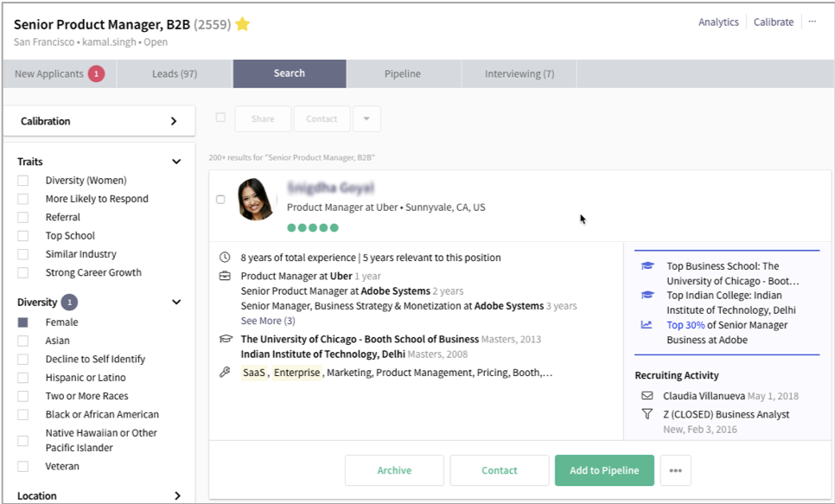Image resolution: width=835 pixels, height=504 pixels.
Task: Check the Referral trait
Action: point(22,217)
